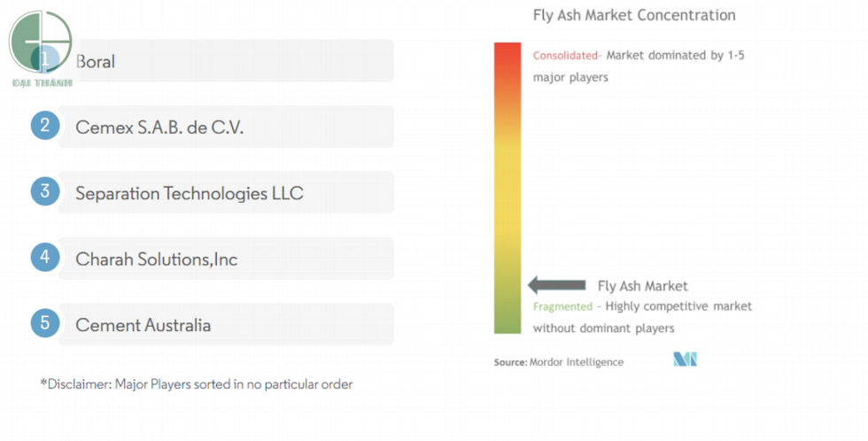Click the number 3 circle badge
This screenshot has height=441, width=868.
coord(44,191)
